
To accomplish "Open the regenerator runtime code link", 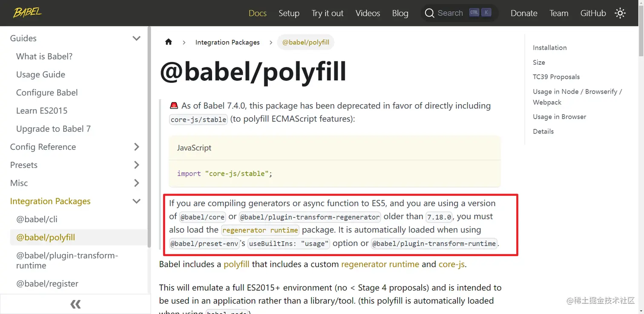I will (x=260, y=230).
